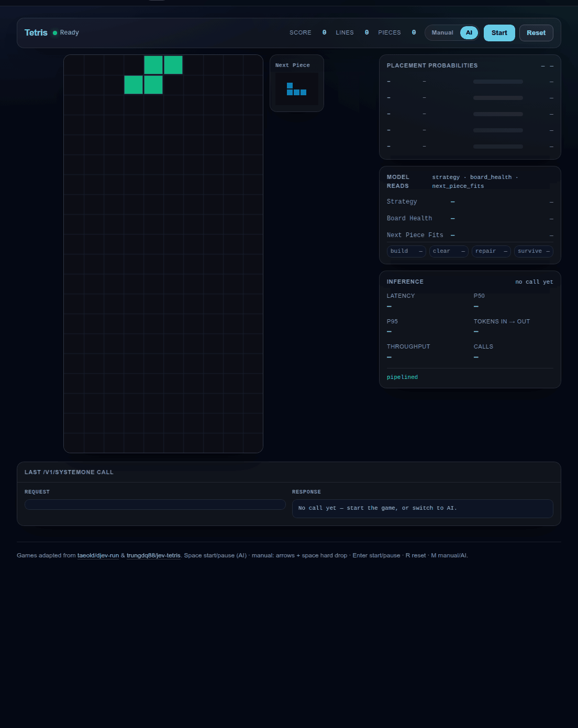Click the INFERENCE heading
Viewport: 578px width, 728px height.
click(405, 282)
